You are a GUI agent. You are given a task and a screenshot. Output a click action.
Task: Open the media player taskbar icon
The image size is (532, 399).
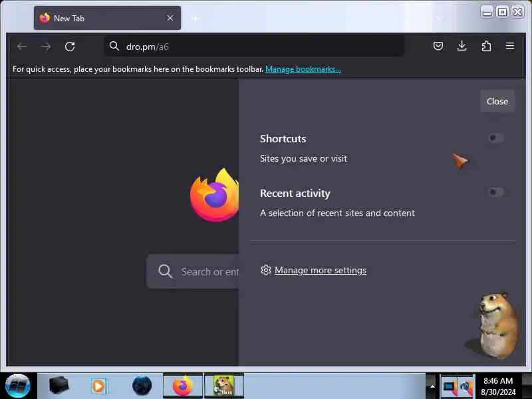[x=99, y=386]
